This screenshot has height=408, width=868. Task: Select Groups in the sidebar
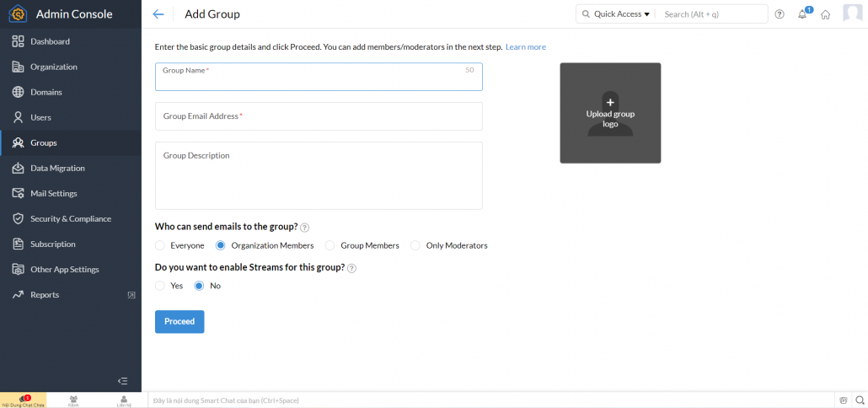pos(71,142)
